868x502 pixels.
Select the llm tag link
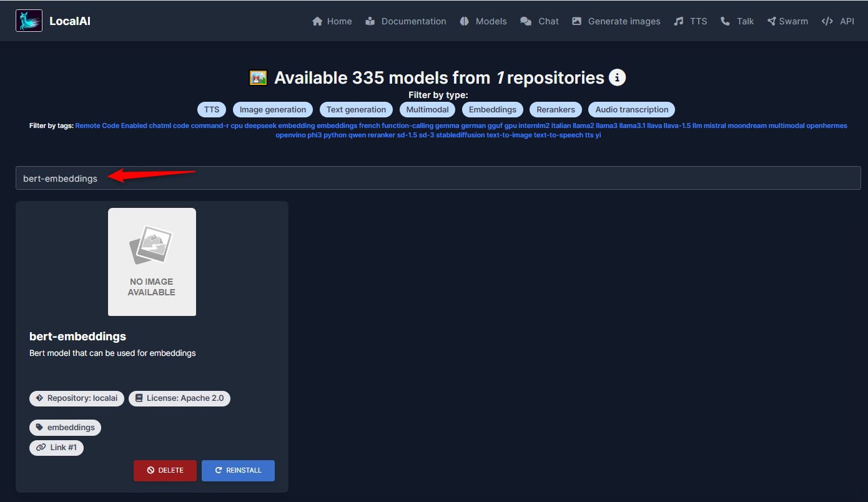click(x=699, y=125)
